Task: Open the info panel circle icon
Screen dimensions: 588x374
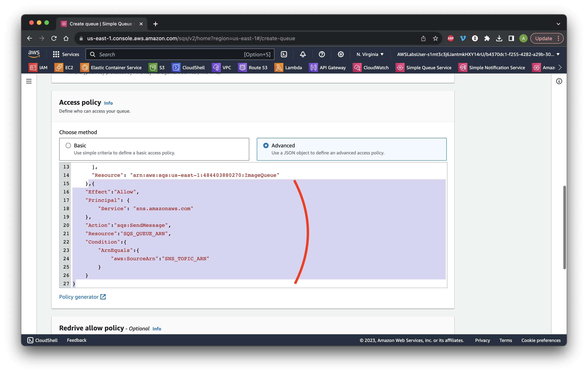Action: [559, 81]
